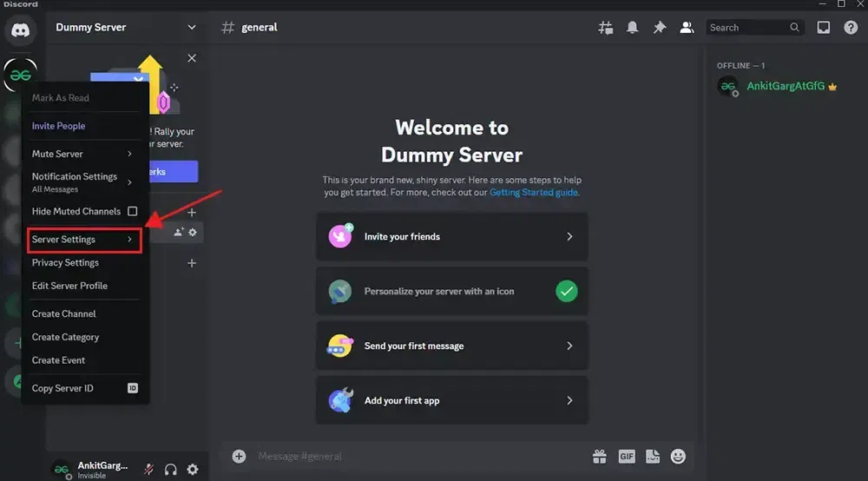Viewport: 868px width, 481px height.
Task: Show pinned messages via pin icon
Action: click(x=660, y=27)
